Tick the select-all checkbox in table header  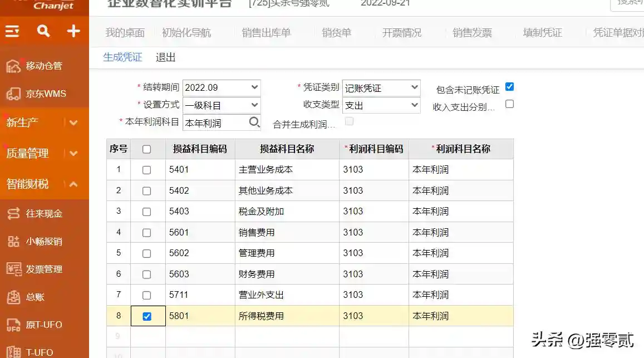(146, 149)
